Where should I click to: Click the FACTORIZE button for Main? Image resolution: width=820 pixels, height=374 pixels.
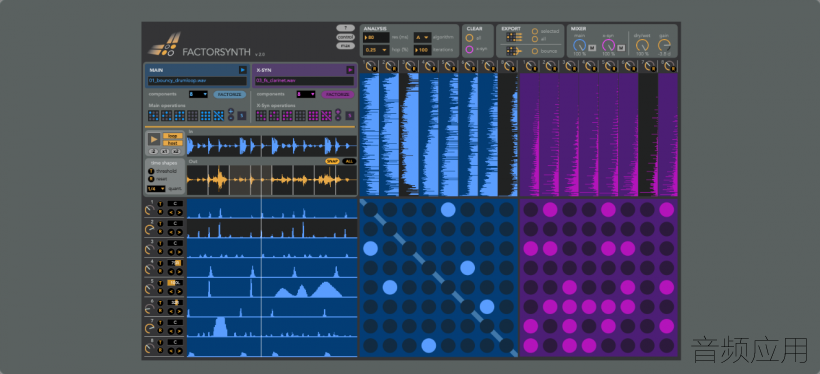pos(230,94)
